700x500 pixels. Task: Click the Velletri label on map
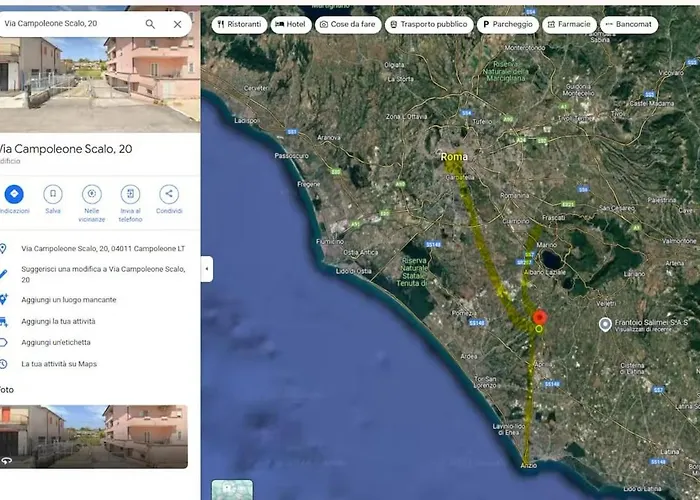tap(606, 304)
